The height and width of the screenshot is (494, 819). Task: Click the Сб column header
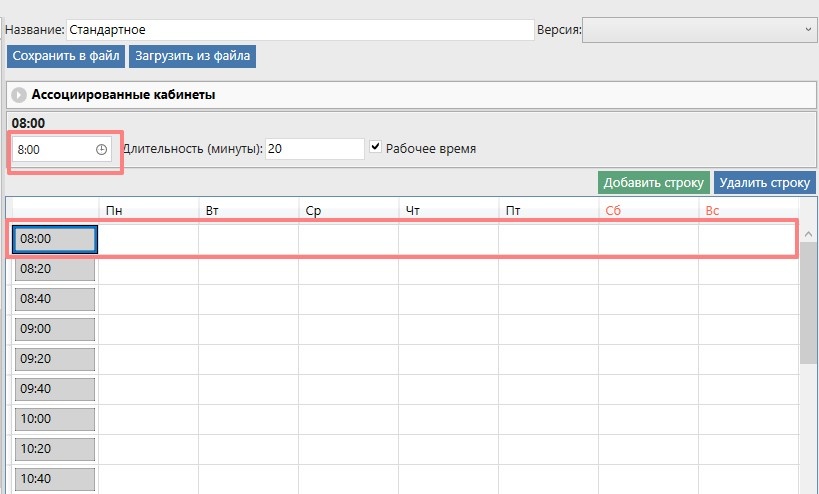pos(647,211)
